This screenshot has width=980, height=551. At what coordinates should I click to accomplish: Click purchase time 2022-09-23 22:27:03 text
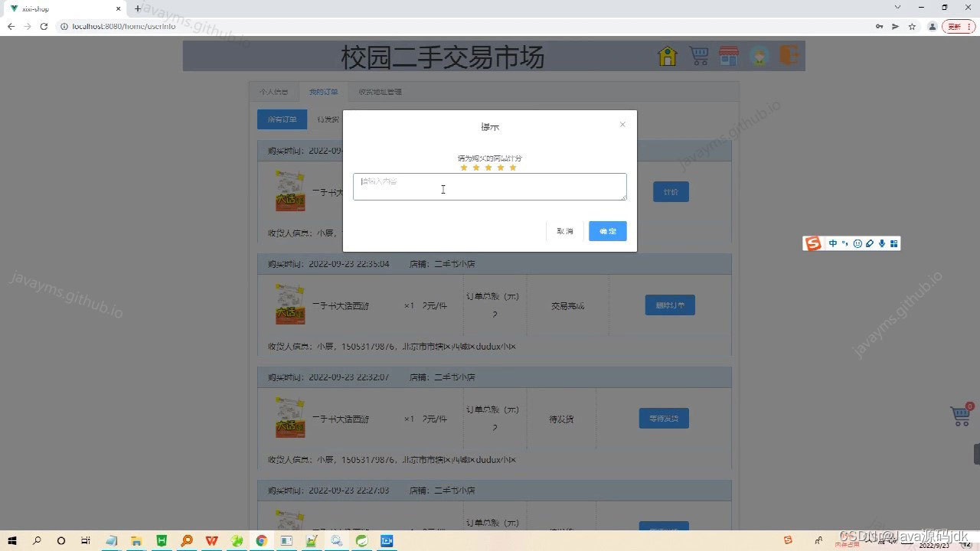pyautogui.click(x=349, y=491)
